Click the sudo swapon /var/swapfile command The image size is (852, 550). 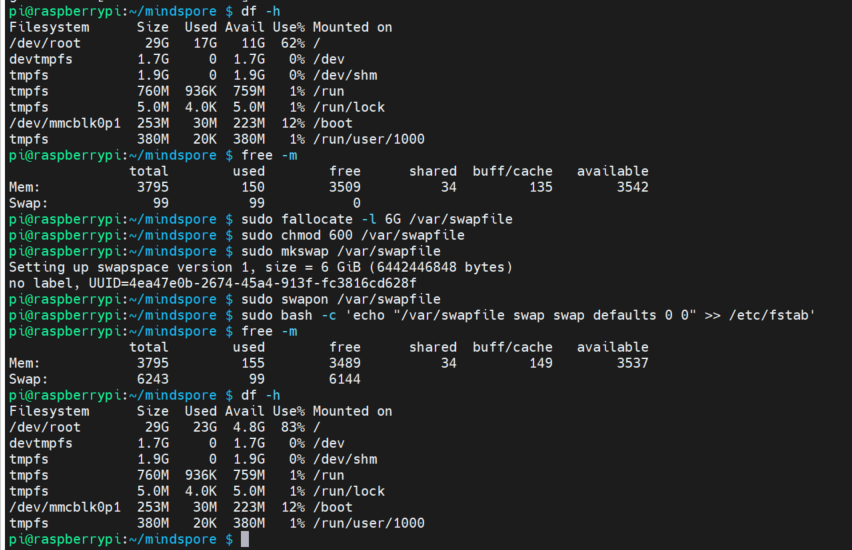tap(341, 299)
